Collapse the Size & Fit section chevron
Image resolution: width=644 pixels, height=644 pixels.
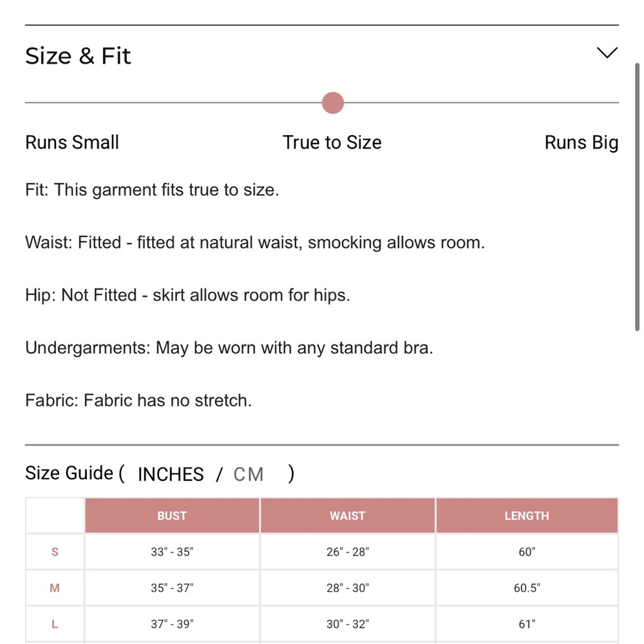pyautogui.click(x=607, y=53)
